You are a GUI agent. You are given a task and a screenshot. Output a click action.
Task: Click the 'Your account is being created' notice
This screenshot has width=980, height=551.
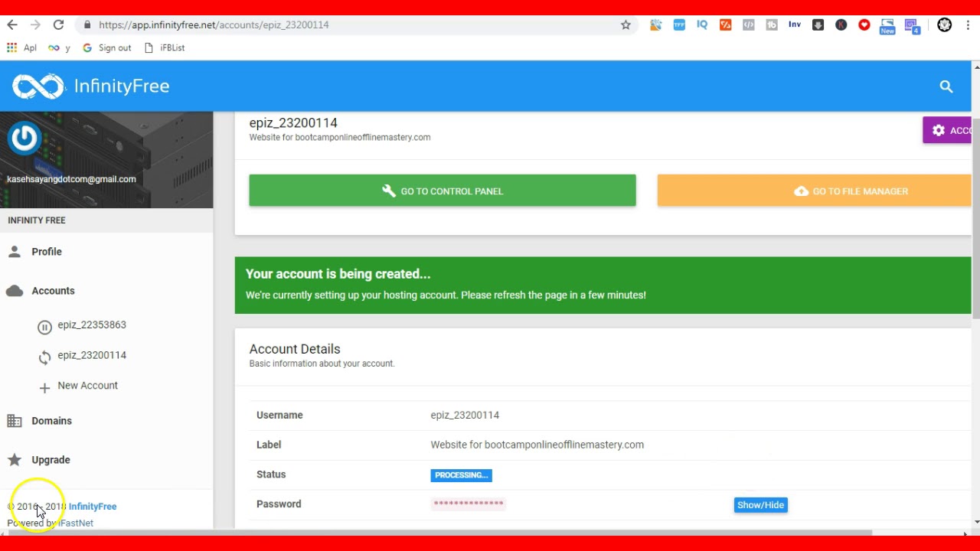pyautogui.click(x=603, y=285)
